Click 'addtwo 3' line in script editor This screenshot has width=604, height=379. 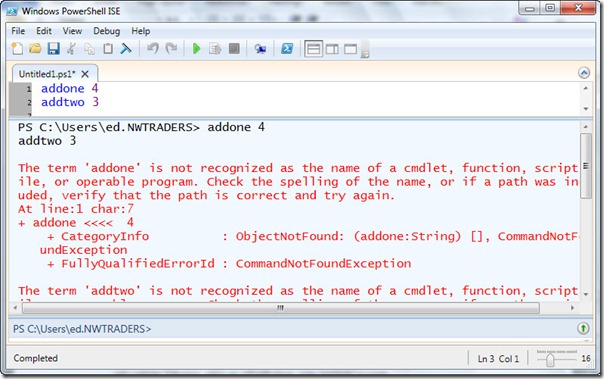pos(70,102)
